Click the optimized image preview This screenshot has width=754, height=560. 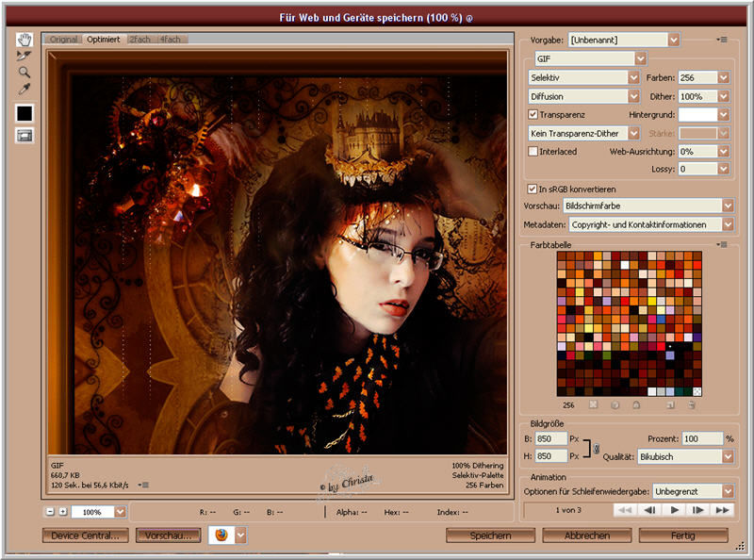click(x=277, y=252)
